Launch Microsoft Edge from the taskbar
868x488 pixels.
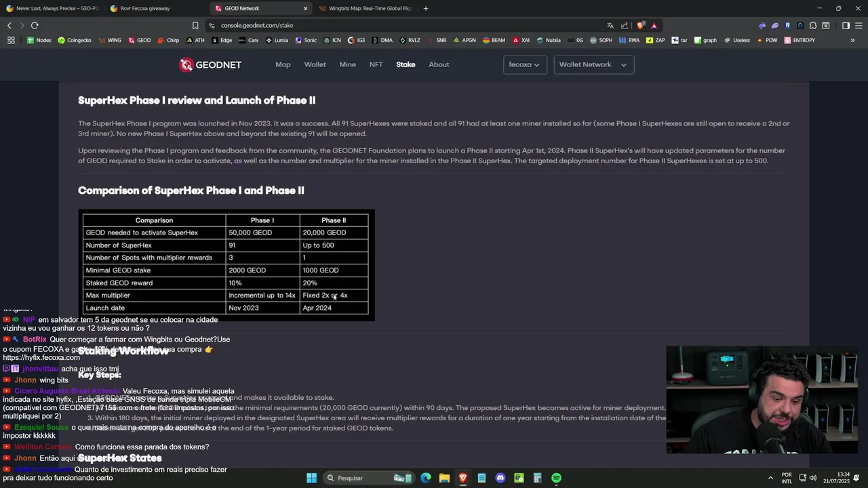426,478
